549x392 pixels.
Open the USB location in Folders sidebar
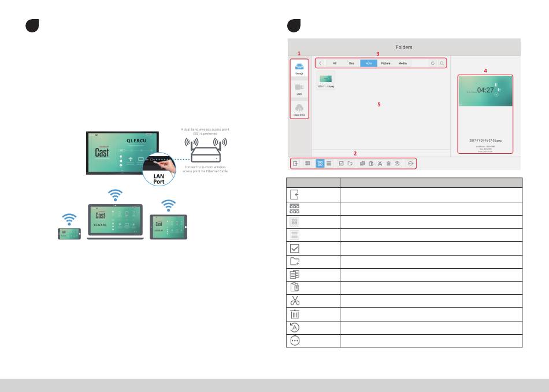[299, 89]
